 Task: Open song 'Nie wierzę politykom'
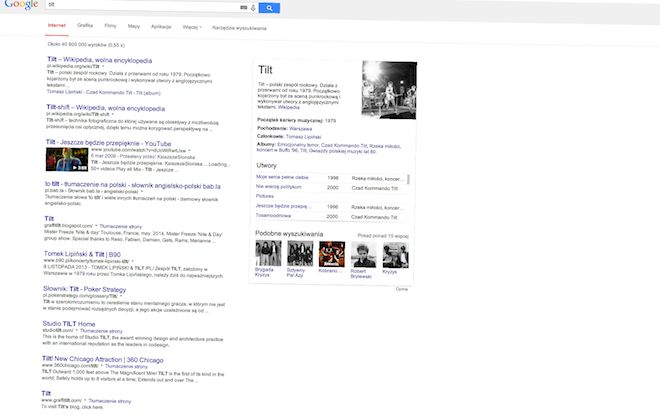tap(279, 186)
